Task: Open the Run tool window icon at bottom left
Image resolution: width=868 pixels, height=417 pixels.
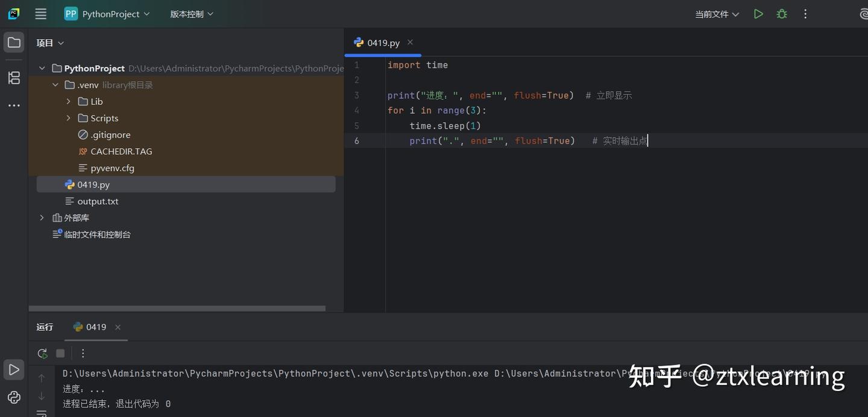Action: pos(13,369)
